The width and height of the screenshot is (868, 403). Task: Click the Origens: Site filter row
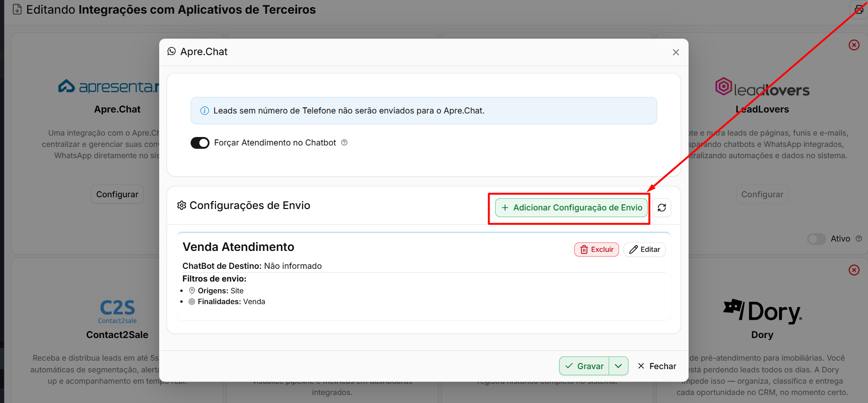217,291
